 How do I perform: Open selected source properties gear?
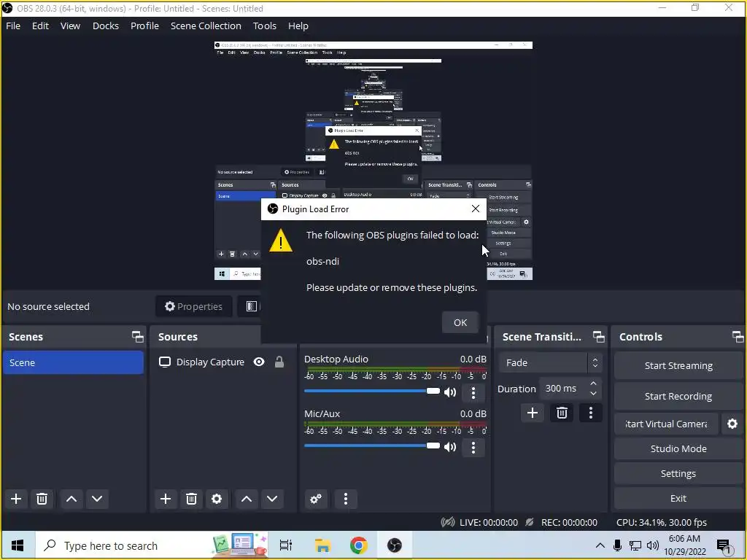(217, 499)
